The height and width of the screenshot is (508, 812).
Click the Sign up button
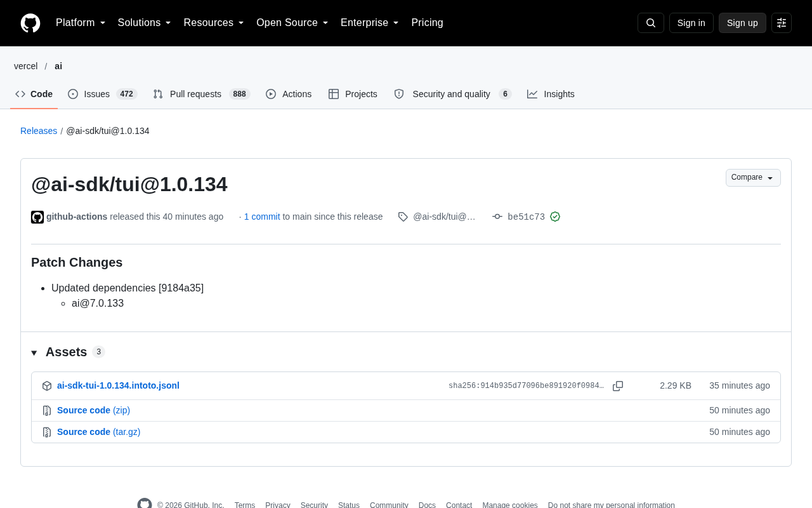[x=742, y=23]
